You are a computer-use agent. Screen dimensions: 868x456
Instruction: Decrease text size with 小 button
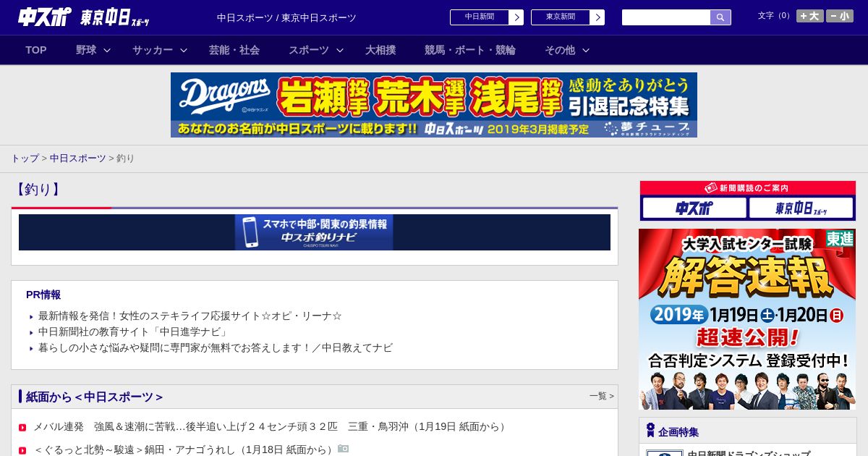coord(840,16)
